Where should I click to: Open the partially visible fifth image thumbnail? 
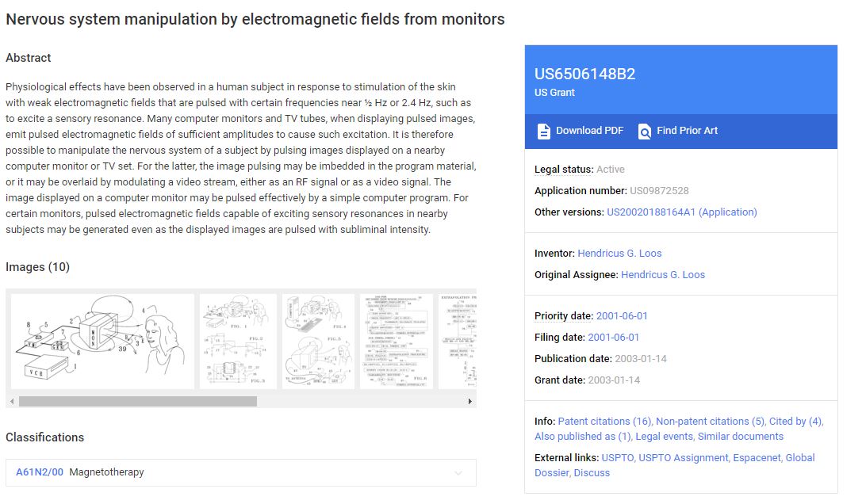tap(458, 342)
